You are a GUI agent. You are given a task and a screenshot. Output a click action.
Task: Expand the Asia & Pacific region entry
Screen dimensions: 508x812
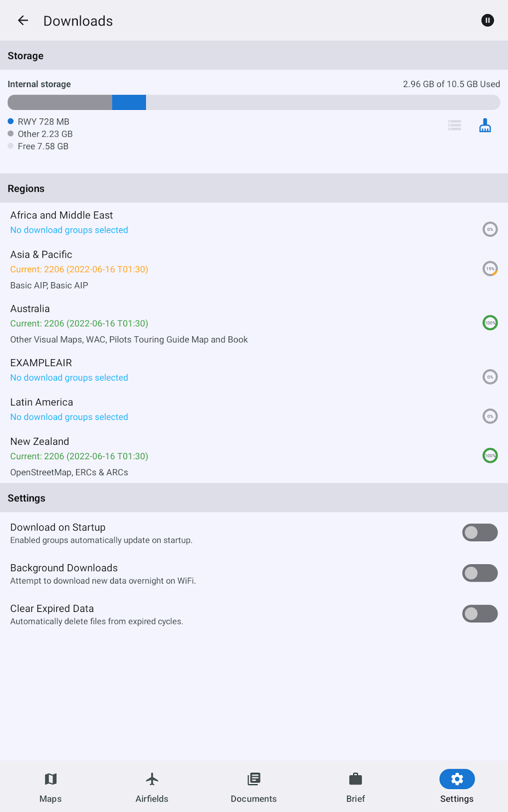coord(41,255)
